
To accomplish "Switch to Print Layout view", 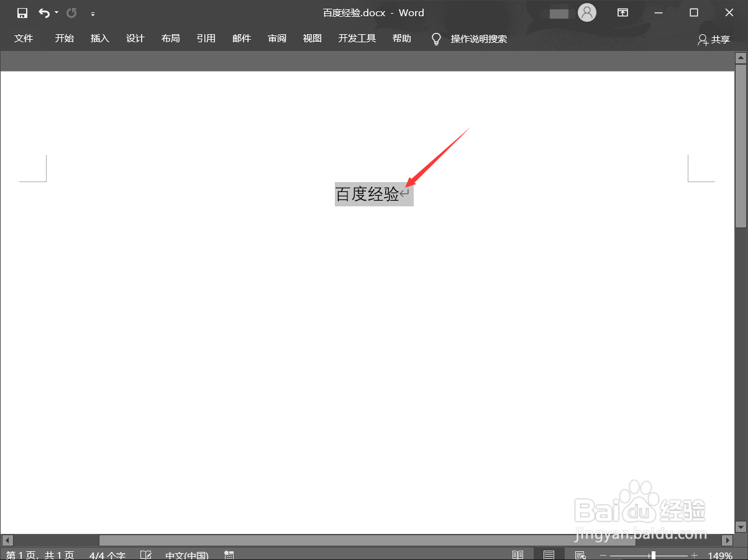I will point(549,554).
